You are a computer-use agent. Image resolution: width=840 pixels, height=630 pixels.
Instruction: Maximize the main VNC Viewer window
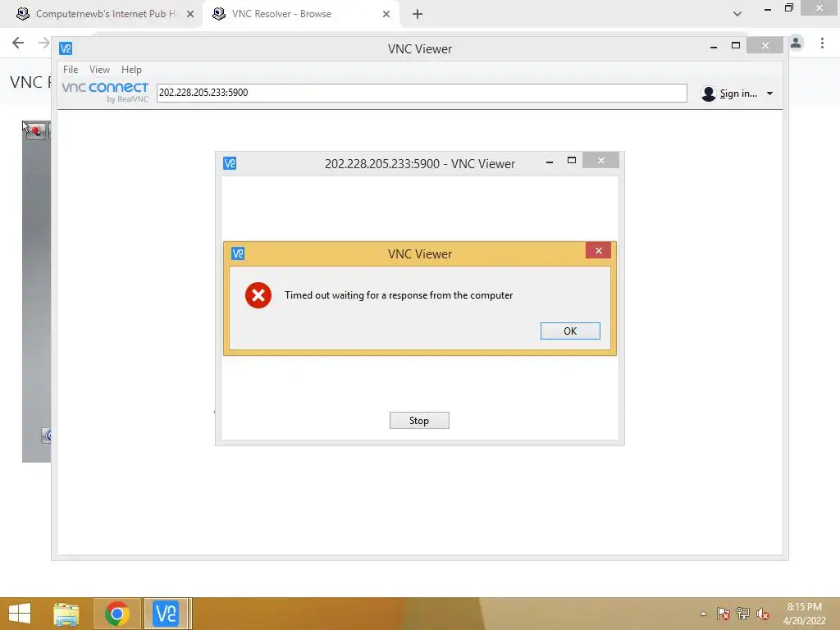tap(736, 46)
